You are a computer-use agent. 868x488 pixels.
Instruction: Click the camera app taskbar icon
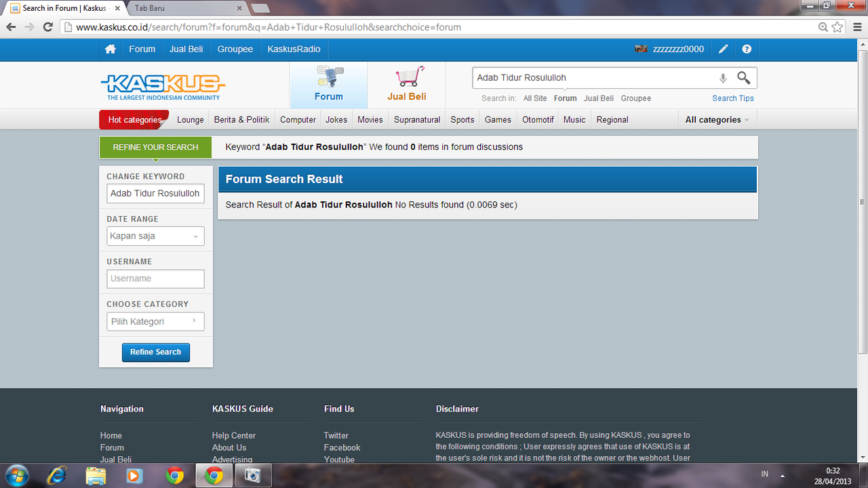click(253, 476)
